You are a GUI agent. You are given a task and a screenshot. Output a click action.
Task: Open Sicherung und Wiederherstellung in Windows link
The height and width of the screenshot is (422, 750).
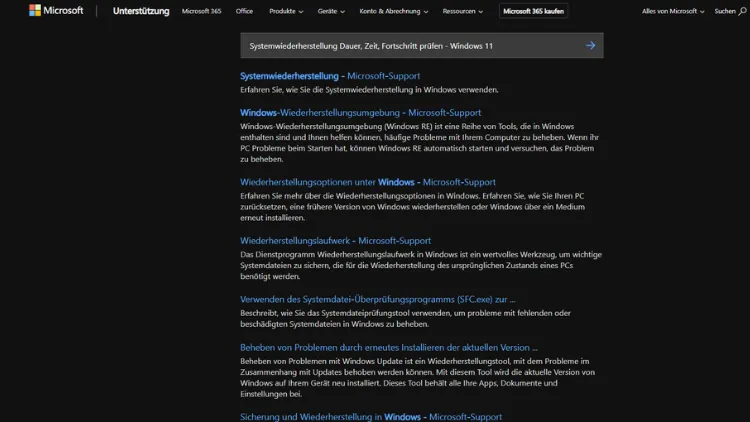pos(371,417)
